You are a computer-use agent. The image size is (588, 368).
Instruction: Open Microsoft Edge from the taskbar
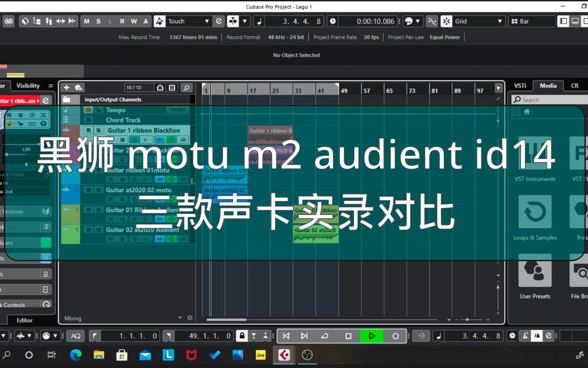click(x=76, y=355)
